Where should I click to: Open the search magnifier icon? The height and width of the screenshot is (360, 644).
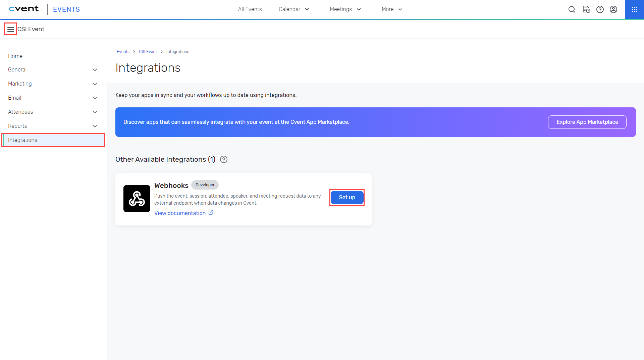pyautogui.click(x=572, y=9)
